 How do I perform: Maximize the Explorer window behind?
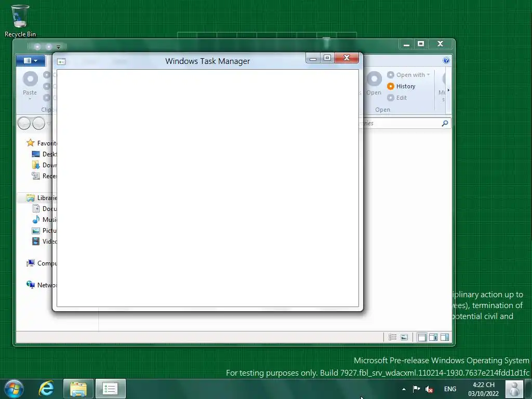421,44
